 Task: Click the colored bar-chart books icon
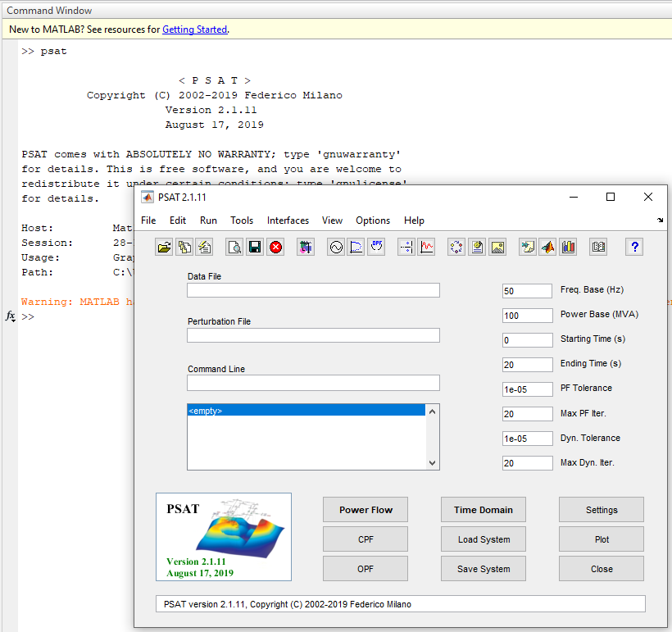click(568, 247)
